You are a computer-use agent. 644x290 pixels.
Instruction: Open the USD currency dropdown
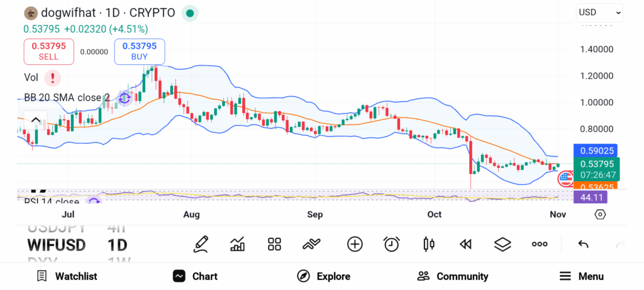click(599, 12)
